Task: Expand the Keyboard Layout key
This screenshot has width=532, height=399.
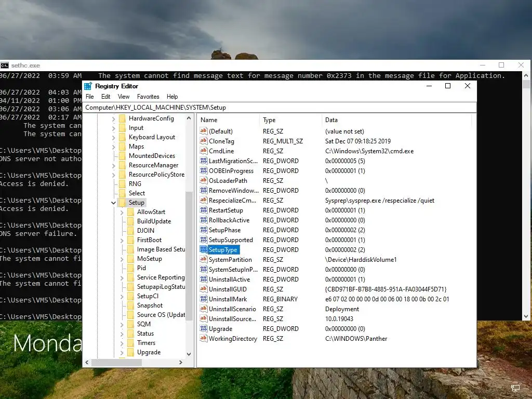Action: tap(113, 137)
